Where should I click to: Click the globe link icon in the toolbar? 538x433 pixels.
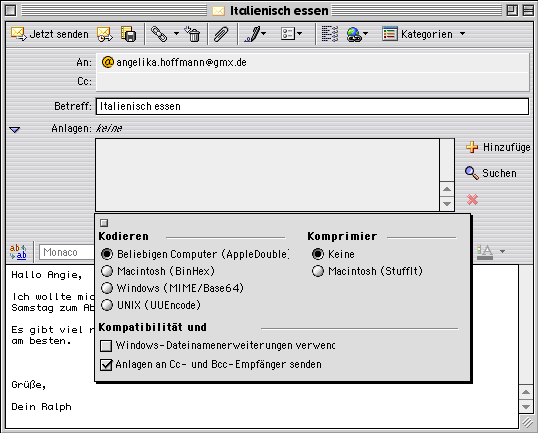pyautogui.click(x=354, y=34)
